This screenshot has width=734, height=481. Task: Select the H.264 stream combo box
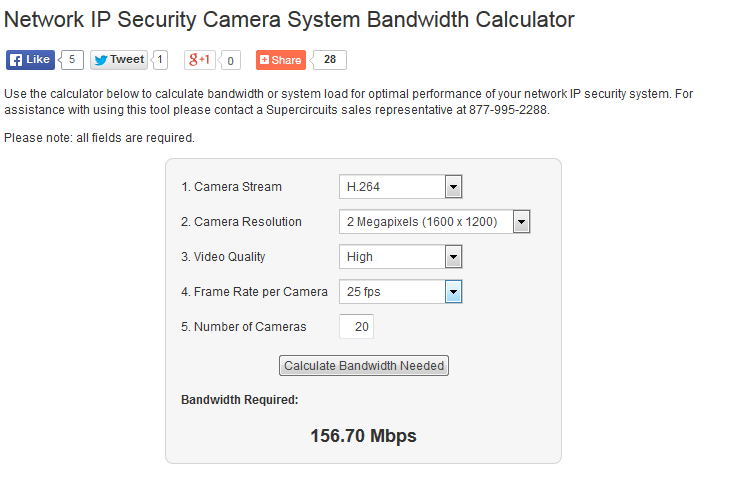401,187
